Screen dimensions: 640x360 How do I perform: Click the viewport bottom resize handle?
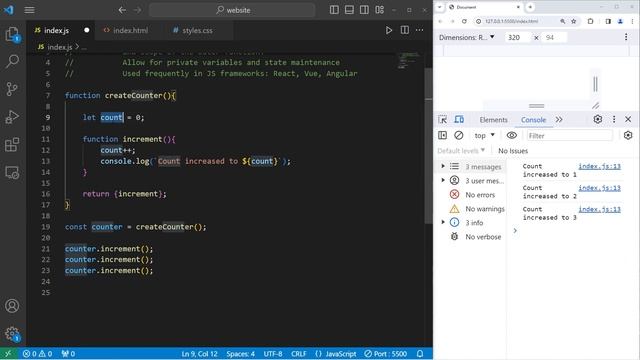536,106
